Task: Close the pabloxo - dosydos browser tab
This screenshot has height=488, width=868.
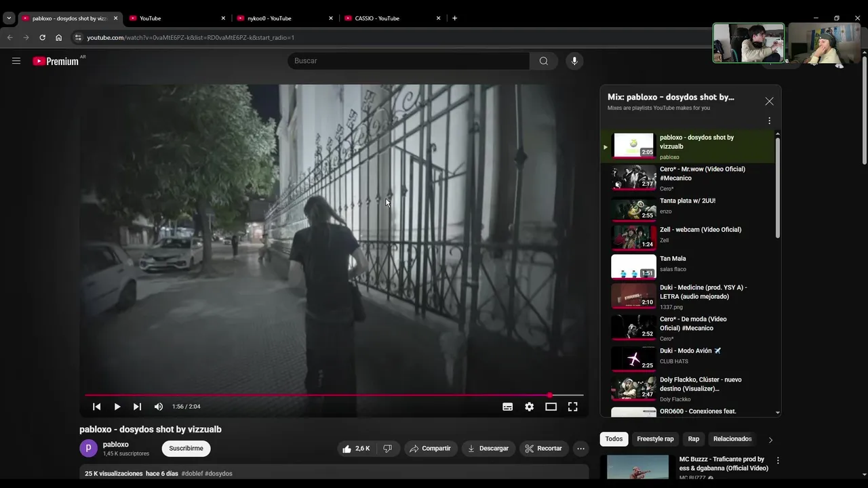Action: click(115, 18)
